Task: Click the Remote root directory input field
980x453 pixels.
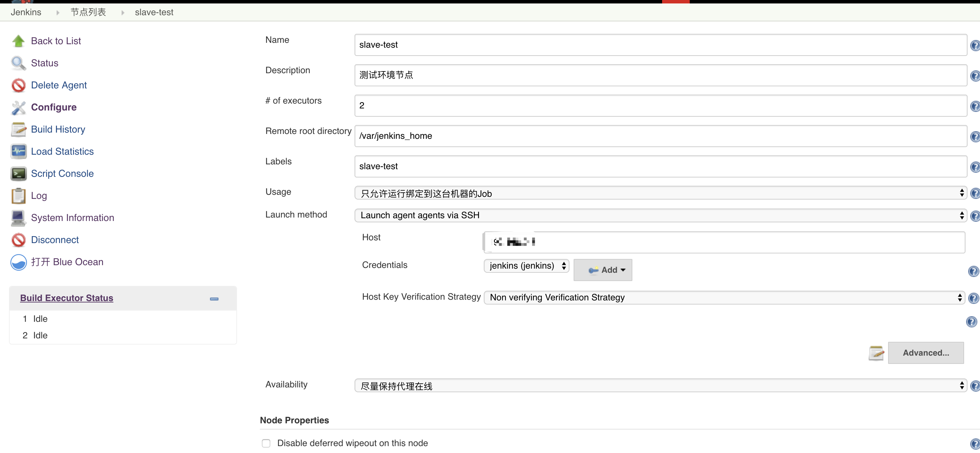Action: point(660,136)
